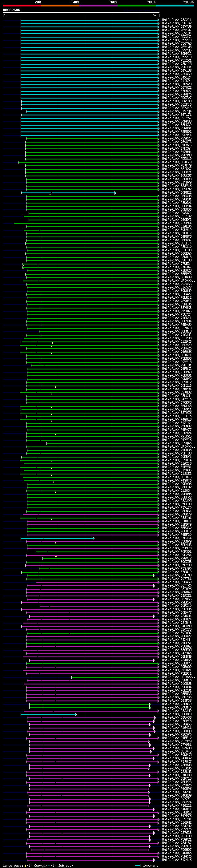Select hit label UniRef100_Q7V9B1
Image resolution: width=197 pixels, height=868 pixels.
click(x=177, y=745)
